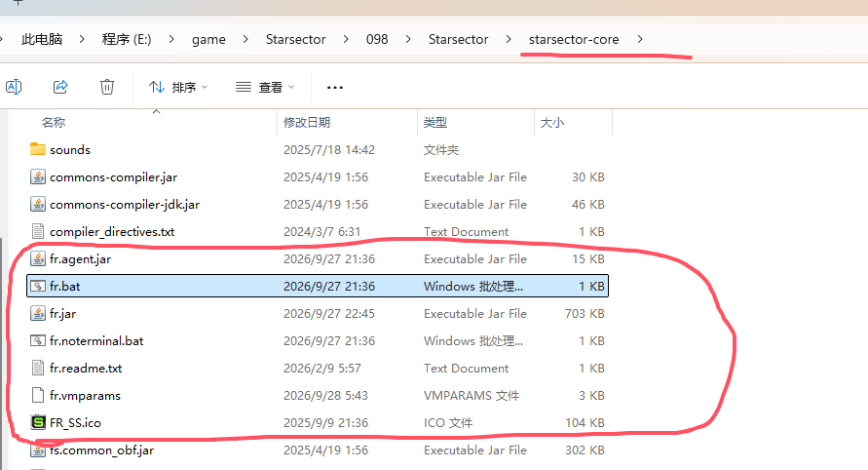This screenshot has width=868, height=470.
Task: Click the fr.readme.txt file name
Action: (x=86, y=368)
